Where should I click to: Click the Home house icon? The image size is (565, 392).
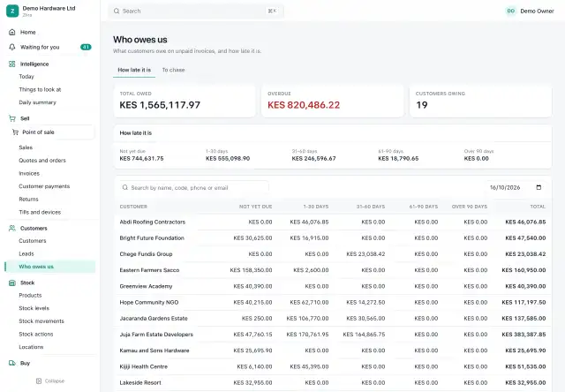(x=11, y=32)
